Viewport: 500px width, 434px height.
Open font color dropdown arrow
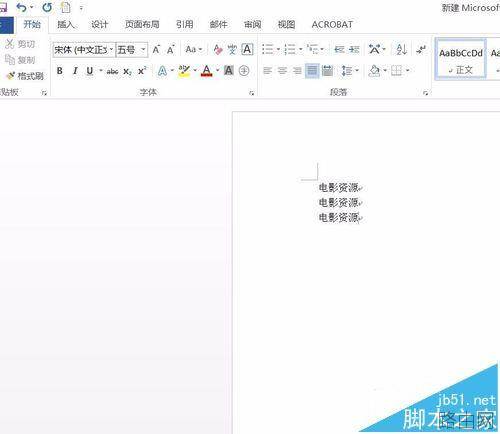pos(217,71)
